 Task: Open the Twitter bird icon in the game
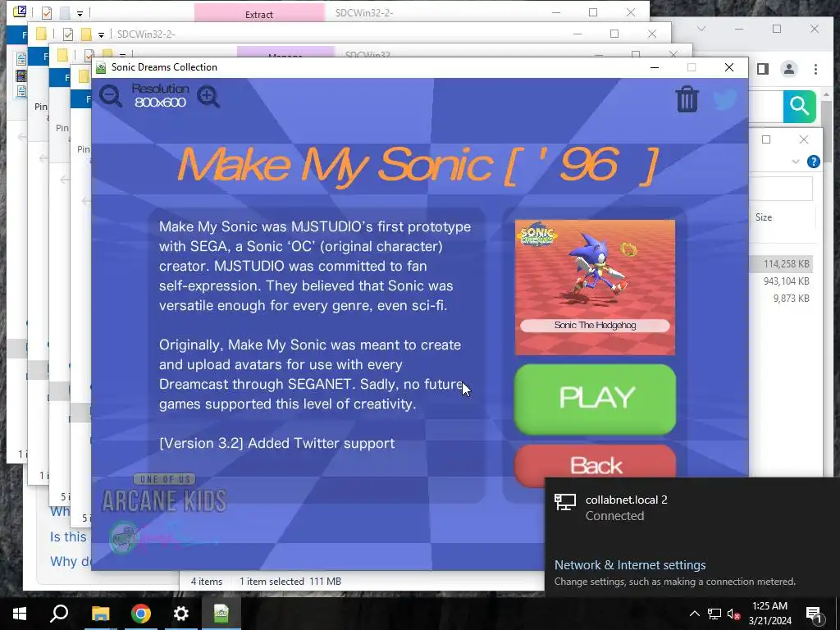[725, 99]
